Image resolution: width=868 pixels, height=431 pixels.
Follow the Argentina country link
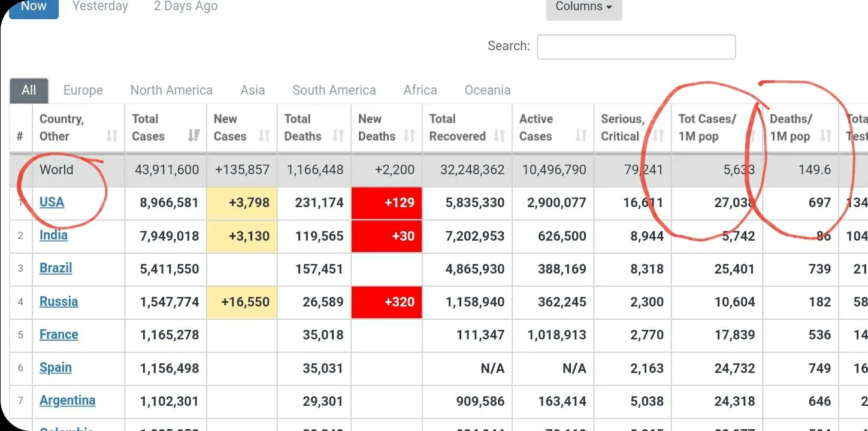point(67,400)
